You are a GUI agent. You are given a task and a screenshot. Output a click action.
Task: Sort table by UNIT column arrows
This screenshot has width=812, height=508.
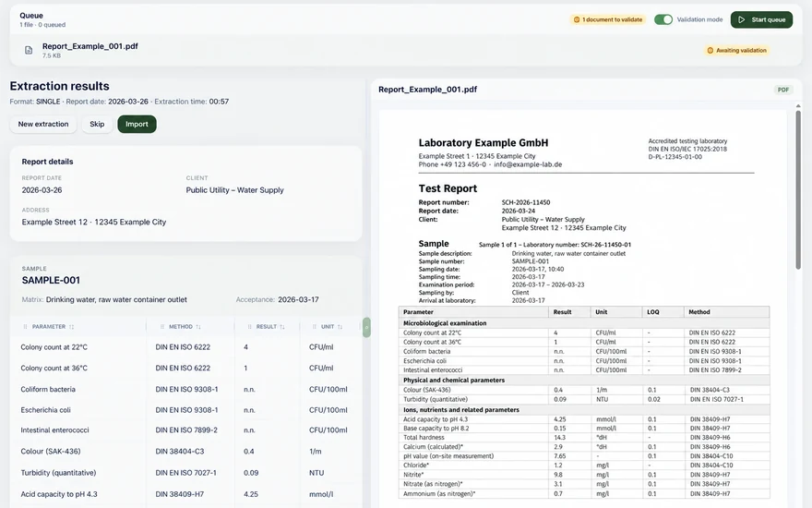coord(340,327)
